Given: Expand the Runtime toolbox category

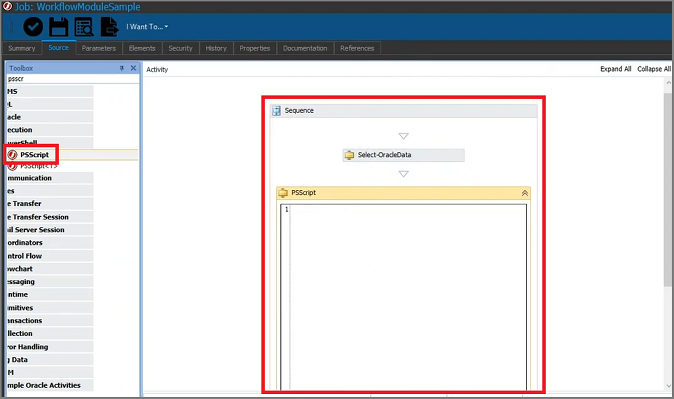Looking at the screenshot, I should [x=50, y=295].
